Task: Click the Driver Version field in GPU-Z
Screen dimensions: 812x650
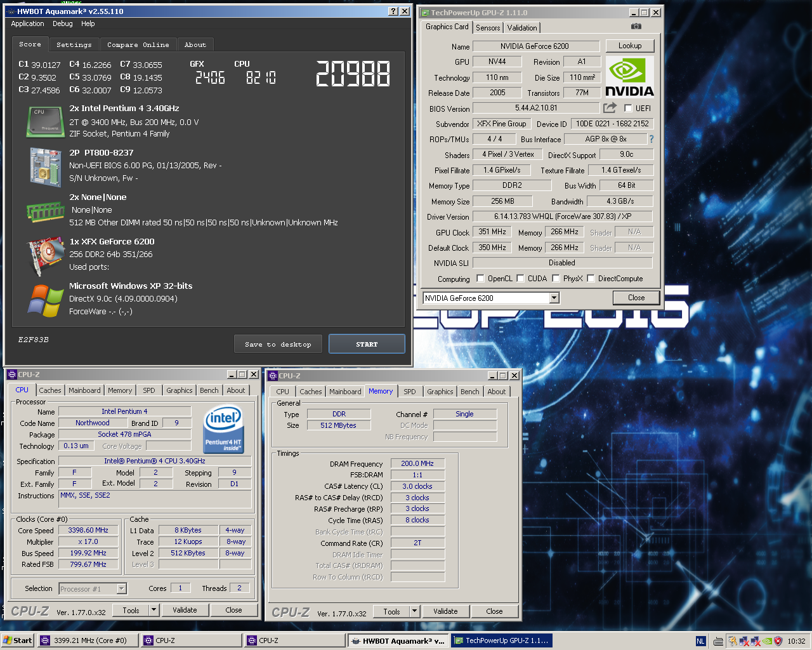Action: [563, 216]
